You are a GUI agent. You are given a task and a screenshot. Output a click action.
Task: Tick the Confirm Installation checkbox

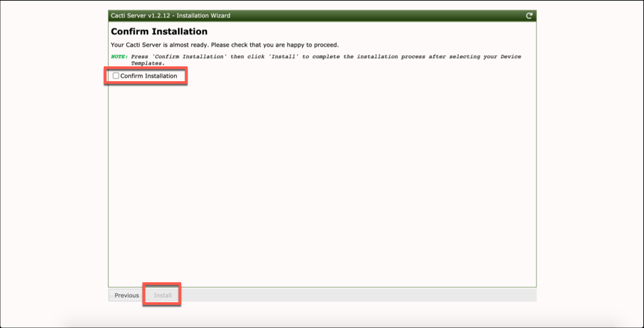[116, 76]
